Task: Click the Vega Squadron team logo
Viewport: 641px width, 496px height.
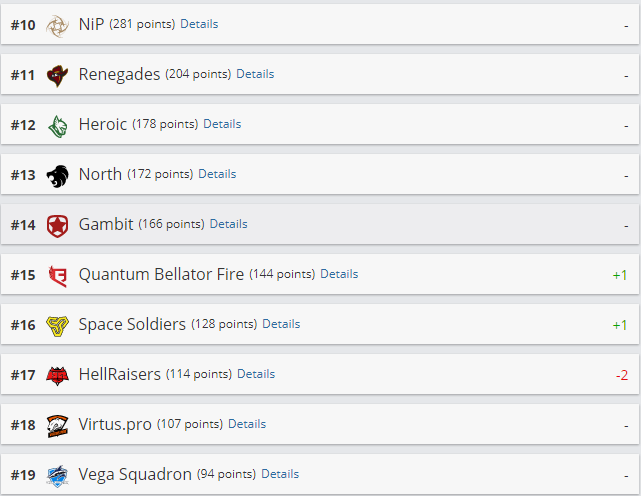Action: (58, 474)
